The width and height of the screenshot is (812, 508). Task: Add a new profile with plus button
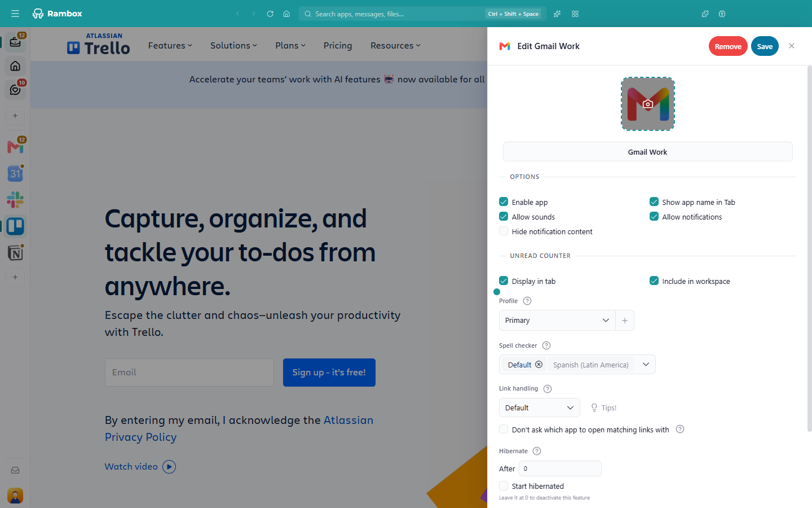pyautogui.click(x=625, y=321)
